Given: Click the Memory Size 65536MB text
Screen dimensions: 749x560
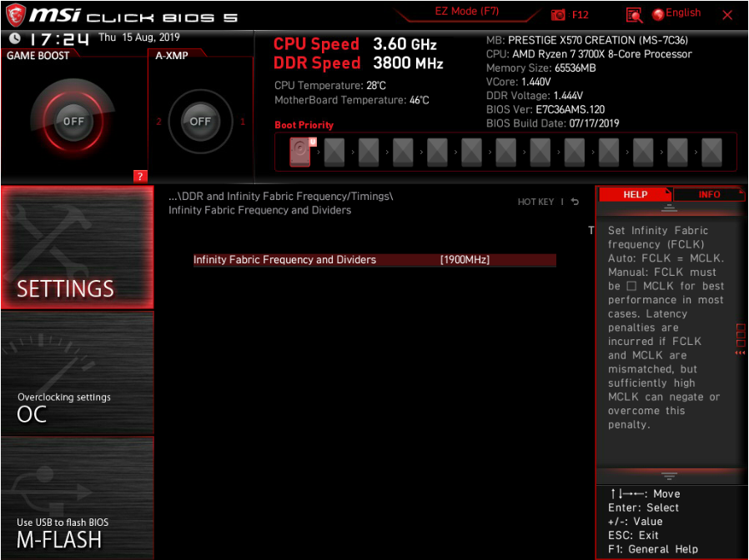Looking at the screenshot, I should pyautogui.click(x=540, y=67).
